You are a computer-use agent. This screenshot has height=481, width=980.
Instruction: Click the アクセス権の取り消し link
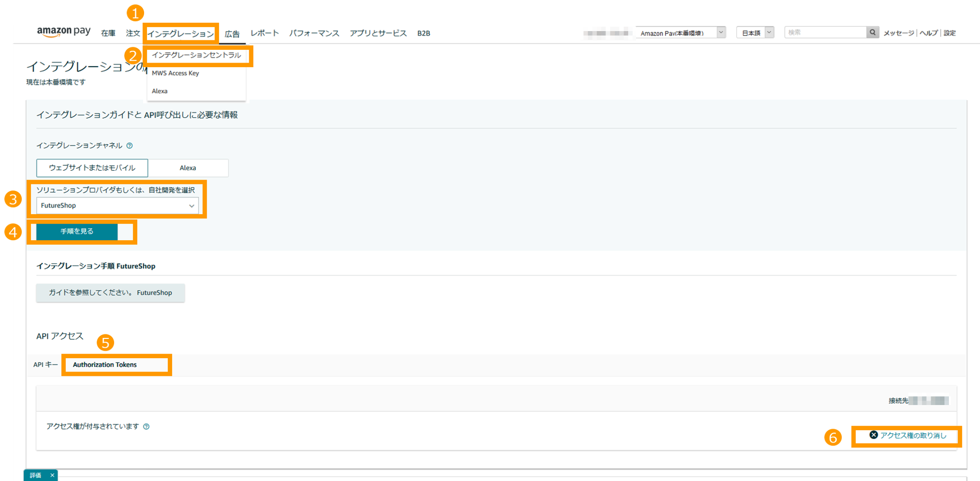[x=908, y=436]
